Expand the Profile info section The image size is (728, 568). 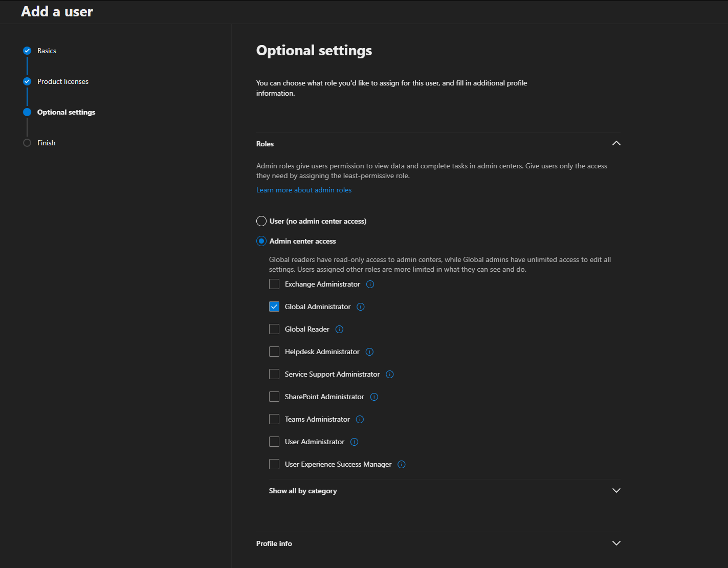pos(616,543)
